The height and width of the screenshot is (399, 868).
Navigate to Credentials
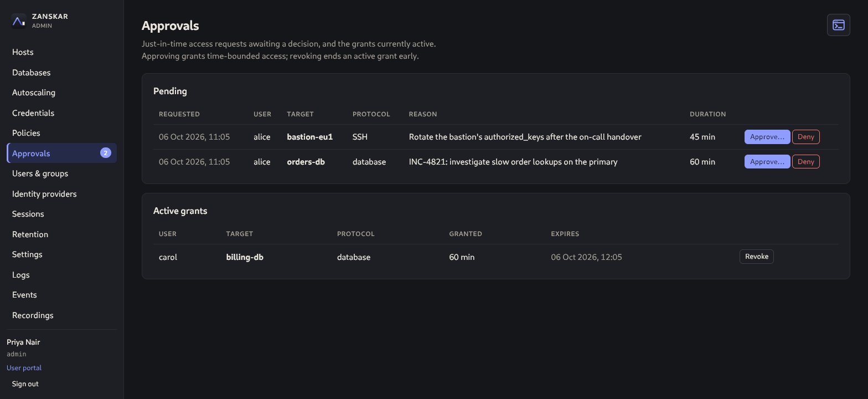(x=61, y=113)
